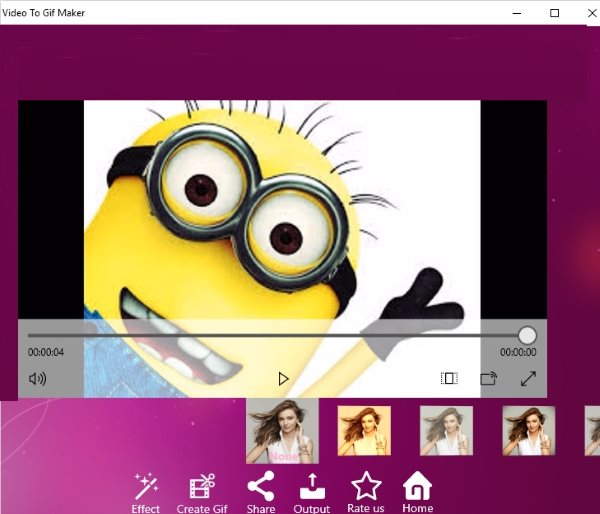Go to Home via house icon
This screenshot has width=600, height=514.
[x=417, y=486]
